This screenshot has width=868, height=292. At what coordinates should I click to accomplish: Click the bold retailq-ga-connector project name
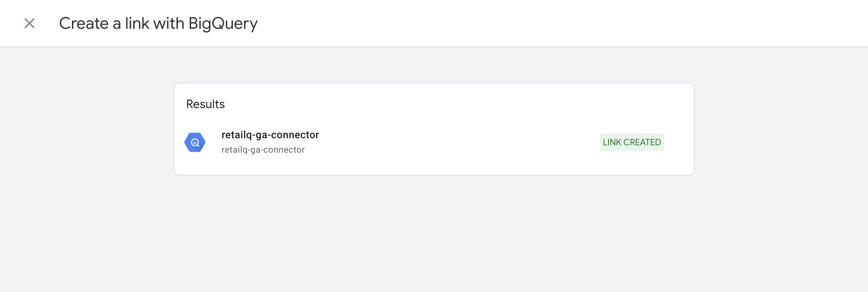pyautogui.click(x=271, y=135)
